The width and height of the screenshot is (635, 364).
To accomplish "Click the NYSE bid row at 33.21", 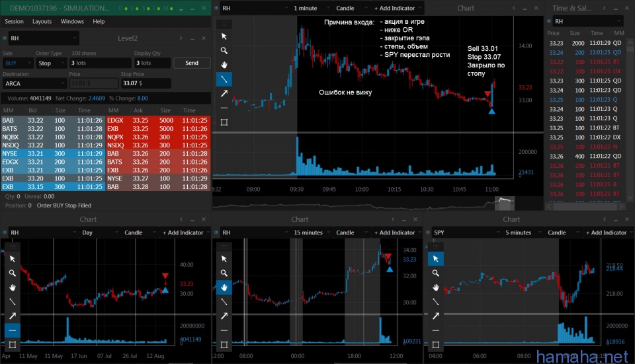I will pos(53,154).
